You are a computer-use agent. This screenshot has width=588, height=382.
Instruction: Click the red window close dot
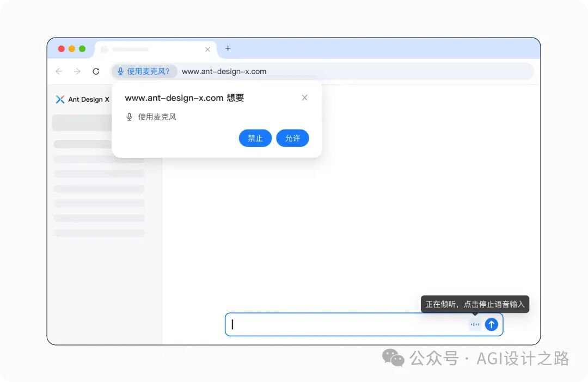pos(62,49)
